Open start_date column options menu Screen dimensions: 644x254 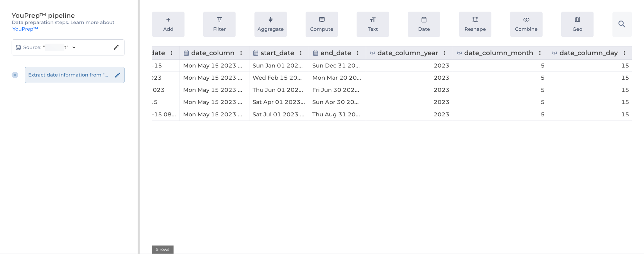click(x=301, y=53)
